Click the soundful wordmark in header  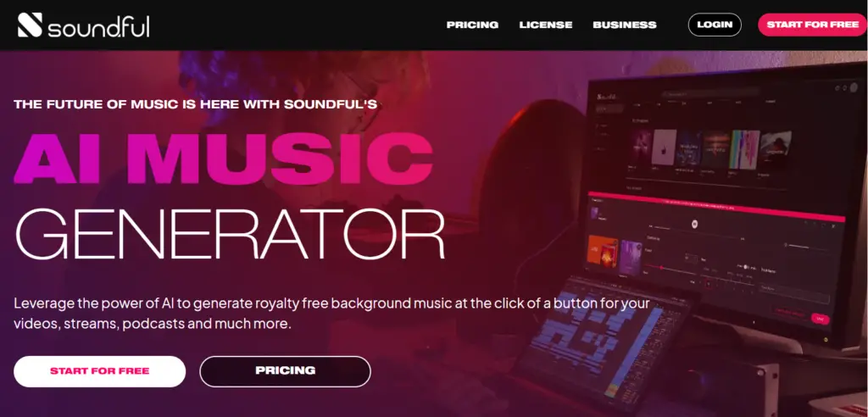pyautogui.click(x=98, y=25)
